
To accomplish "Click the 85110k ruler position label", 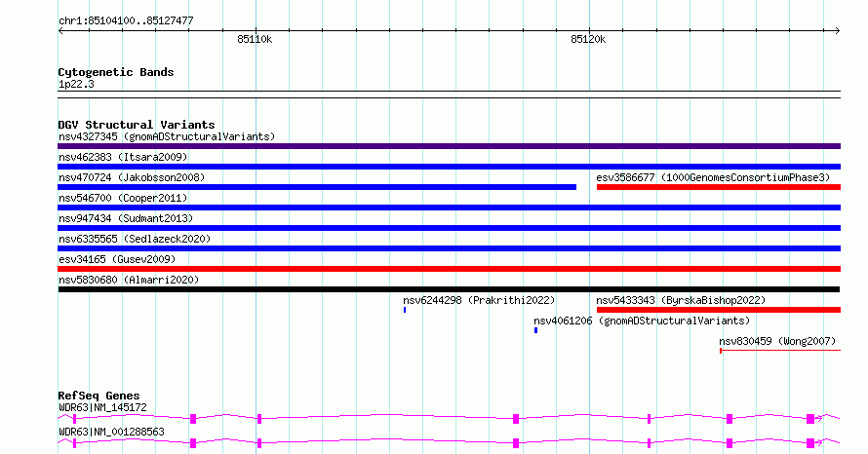I will pyautogui.click(x=255, y=39).
